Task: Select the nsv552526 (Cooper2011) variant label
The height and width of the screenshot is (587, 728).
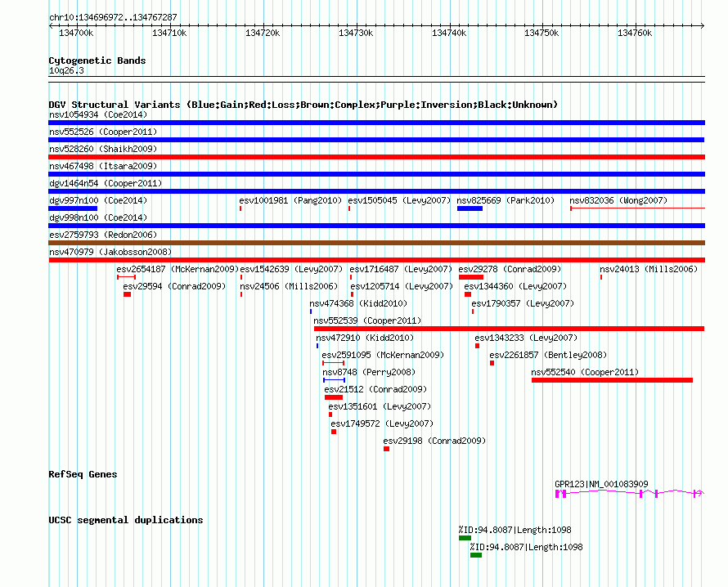Action: tap(103, 132)
